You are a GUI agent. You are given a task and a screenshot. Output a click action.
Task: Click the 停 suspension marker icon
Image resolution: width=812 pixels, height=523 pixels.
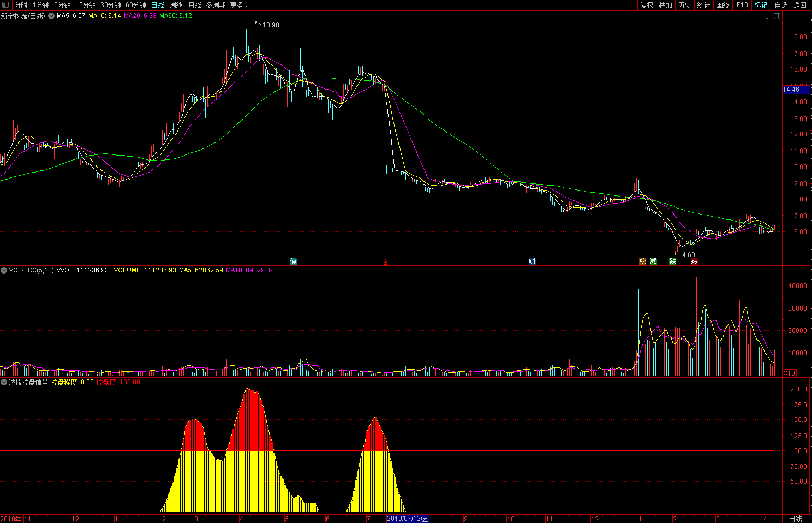click(293, 261)
